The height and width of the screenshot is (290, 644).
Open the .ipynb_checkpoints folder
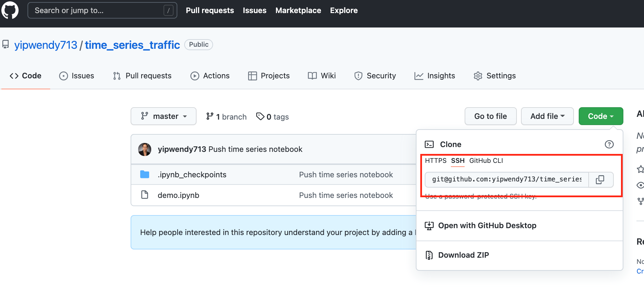(192, 175)
